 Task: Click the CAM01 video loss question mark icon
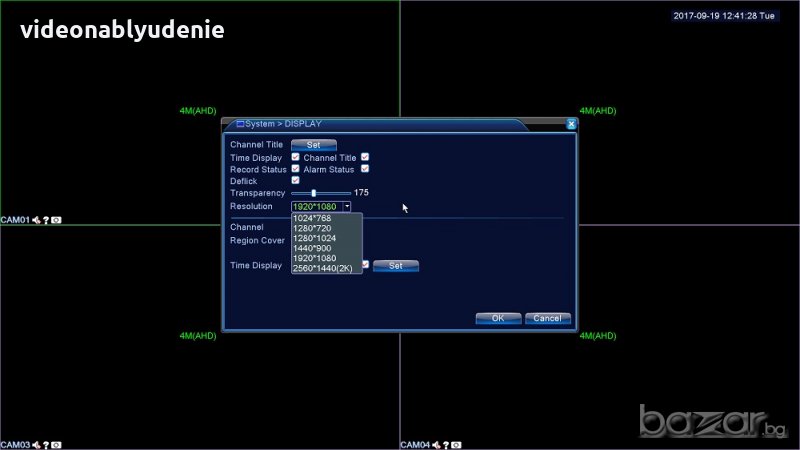click(x=46, y=219)
